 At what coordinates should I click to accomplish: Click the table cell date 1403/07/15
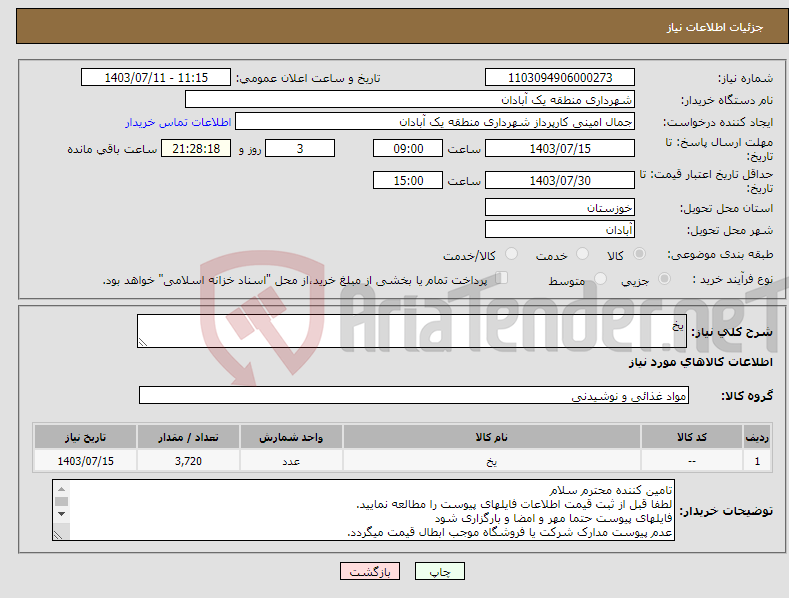pos(85,461)
